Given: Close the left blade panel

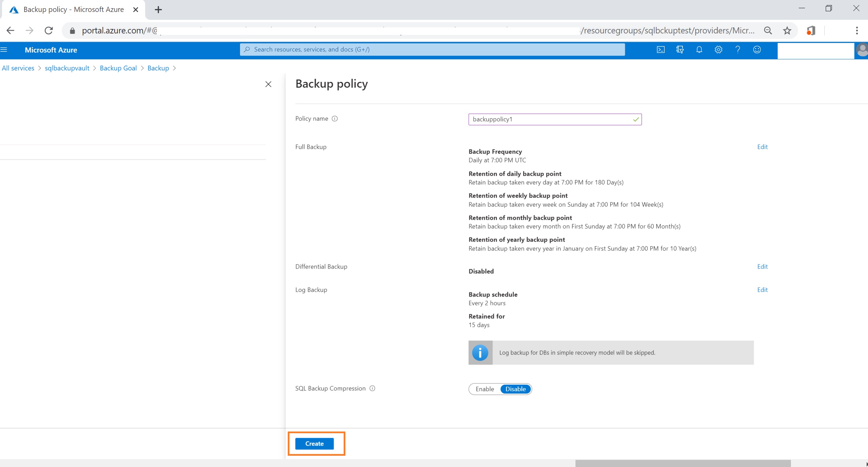Looking at the screenshot, I should 268,84.
